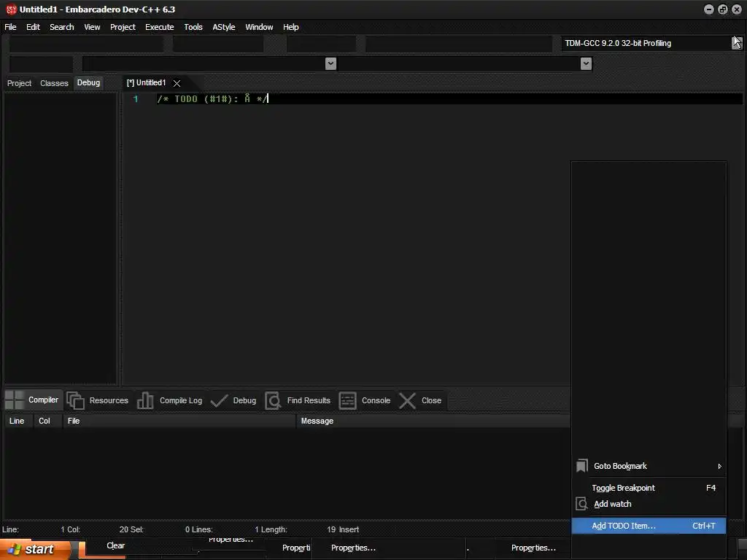747x560 pixels.
Task: Expand the Goto Bookmark submenu
Action: [x=649, y=466]
